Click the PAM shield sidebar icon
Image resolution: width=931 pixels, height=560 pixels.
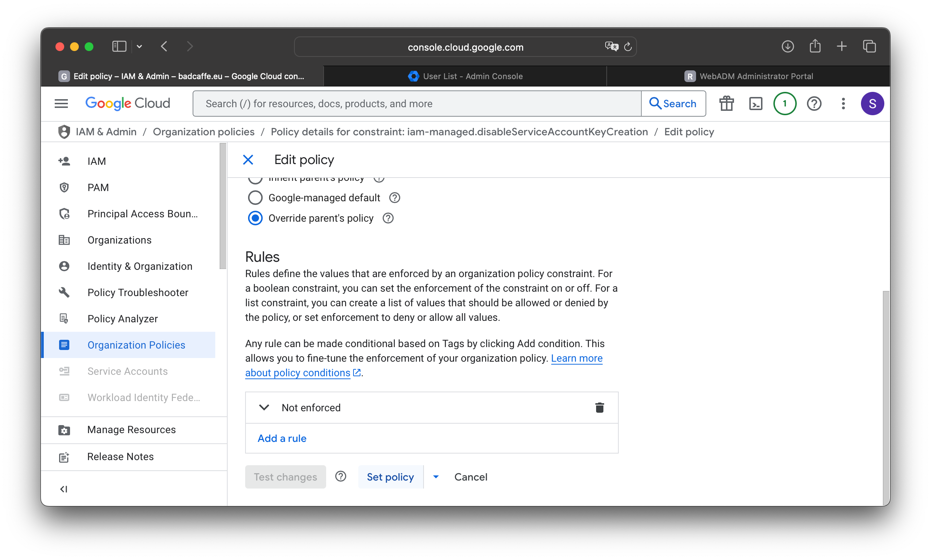point(64,187)
